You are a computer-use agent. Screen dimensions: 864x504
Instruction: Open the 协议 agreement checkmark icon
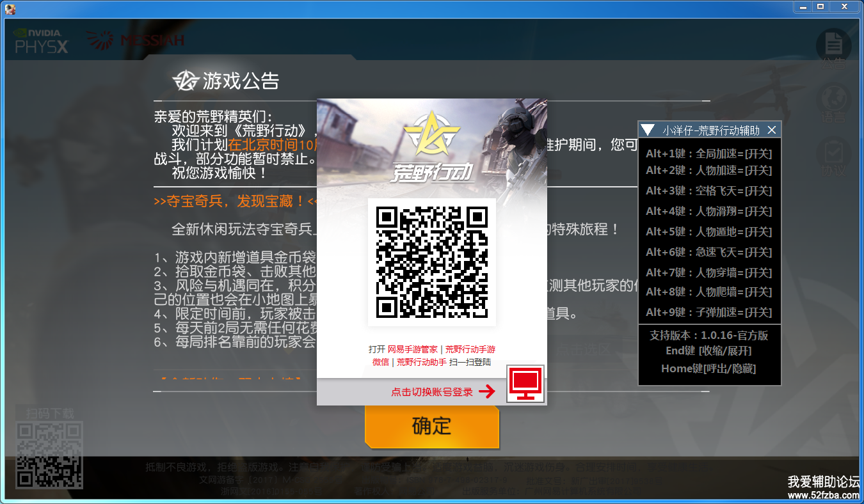(x=833, y=158)
